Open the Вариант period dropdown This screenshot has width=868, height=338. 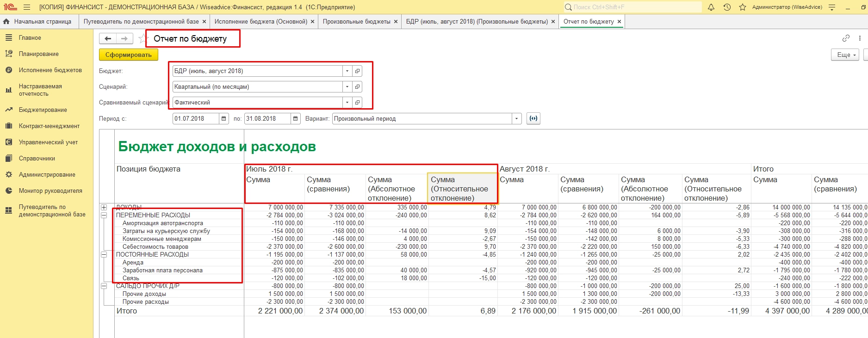pyautogui.click(x=516, y=119)
